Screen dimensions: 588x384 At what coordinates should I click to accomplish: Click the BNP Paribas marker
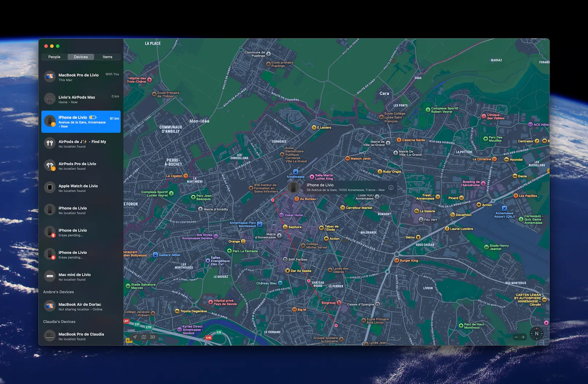tap(285, 259)
